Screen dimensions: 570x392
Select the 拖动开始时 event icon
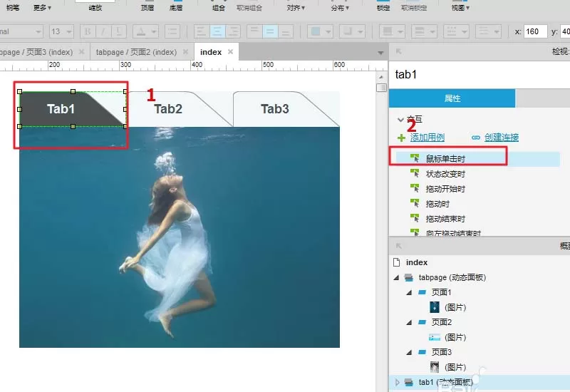(415, 188)
